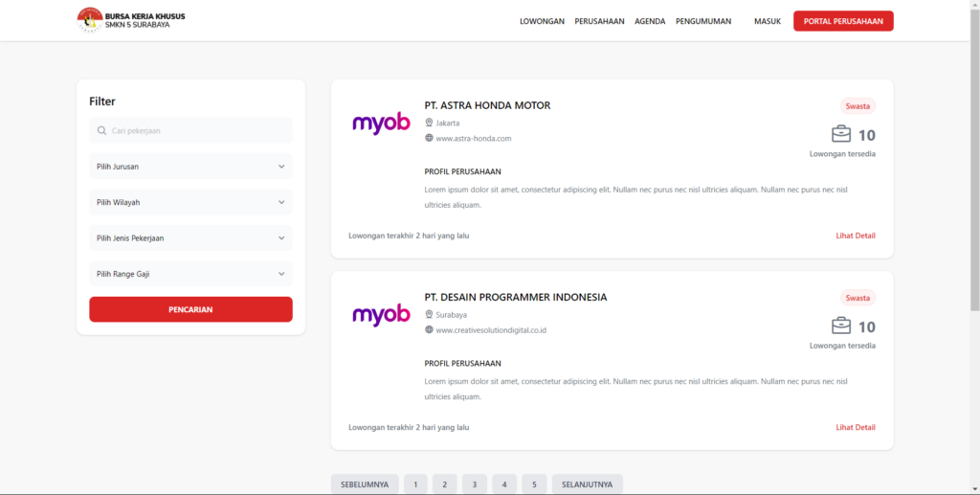This screenshot has width=980, height=495.
Task: Click the www.astra-honda.com website link
Action: coord(473,139)
